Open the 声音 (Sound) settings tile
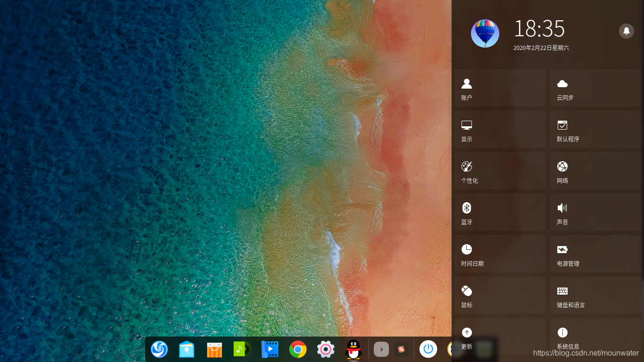This screenshot has width=644, height=362. point(596,212)
